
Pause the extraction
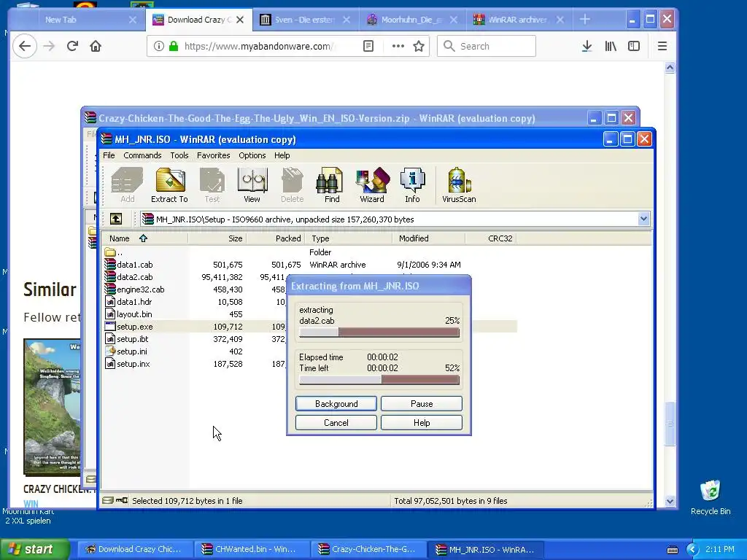[x=422, y=403]
